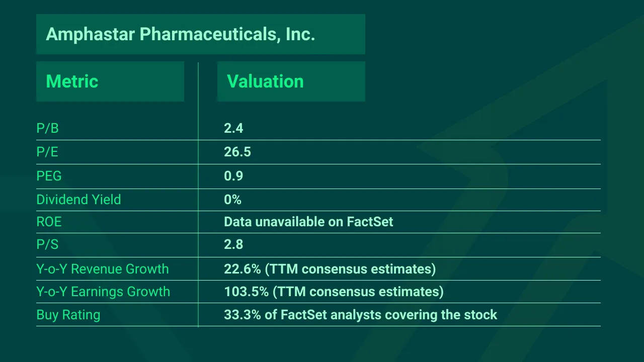
Task: Click the Data unavailable on FactSet text
Action: (x=308, y=222)
